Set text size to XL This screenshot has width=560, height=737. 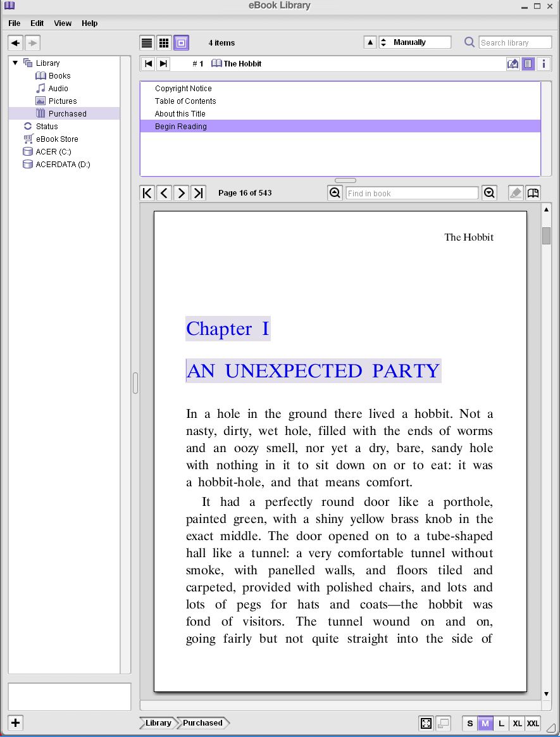[517, 723]
